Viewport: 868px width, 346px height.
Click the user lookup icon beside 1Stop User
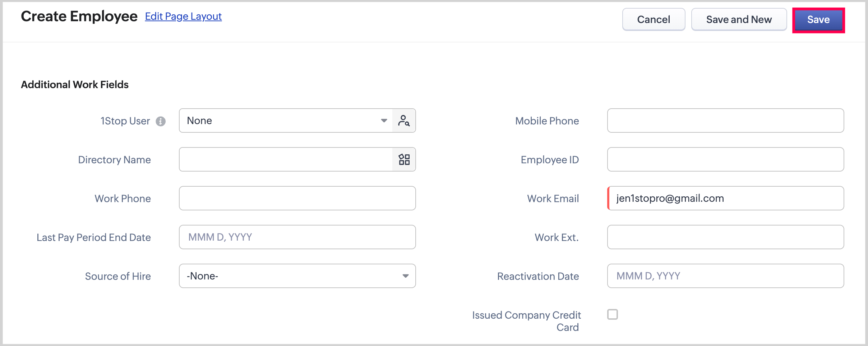click(404, 121)
